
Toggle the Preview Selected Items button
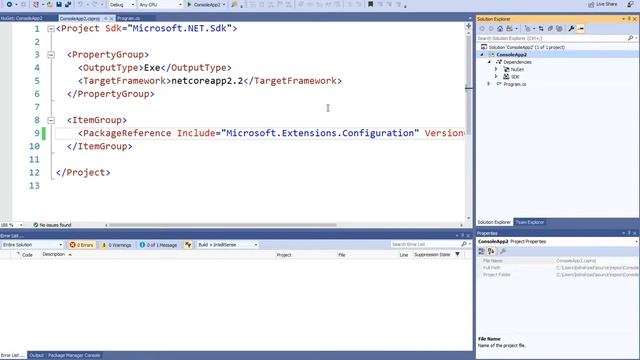(x=581, y=29)
